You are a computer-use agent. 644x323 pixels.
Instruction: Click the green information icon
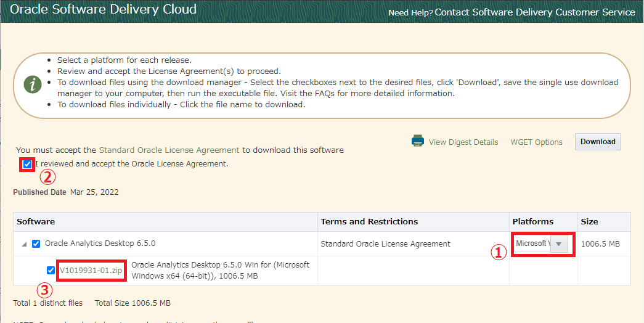pos(33,84)
